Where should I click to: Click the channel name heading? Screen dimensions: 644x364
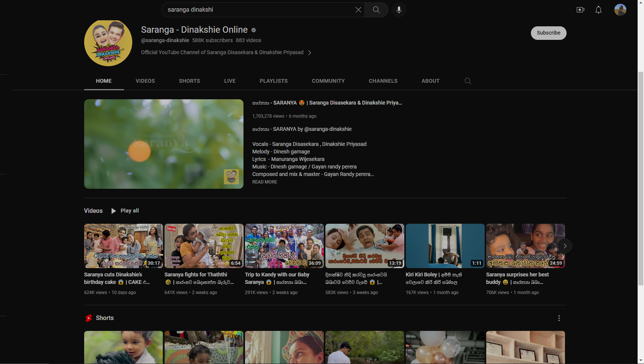pyautogui.click(x=194, y=30)
